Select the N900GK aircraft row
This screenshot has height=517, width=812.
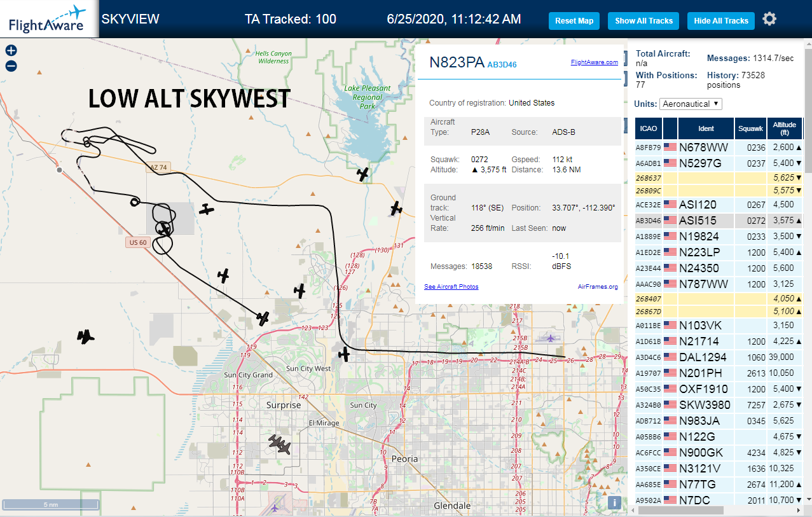(x=719, y=453)
